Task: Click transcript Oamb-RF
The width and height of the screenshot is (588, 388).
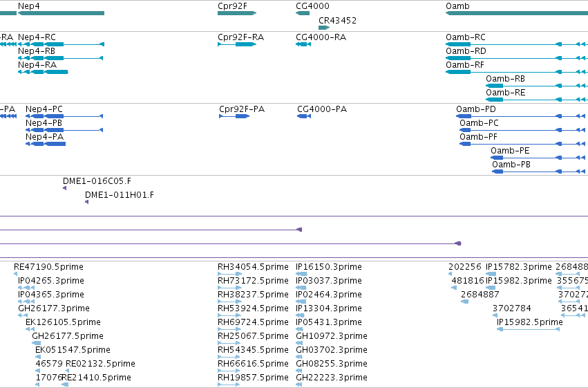Action: click(517, 72)
